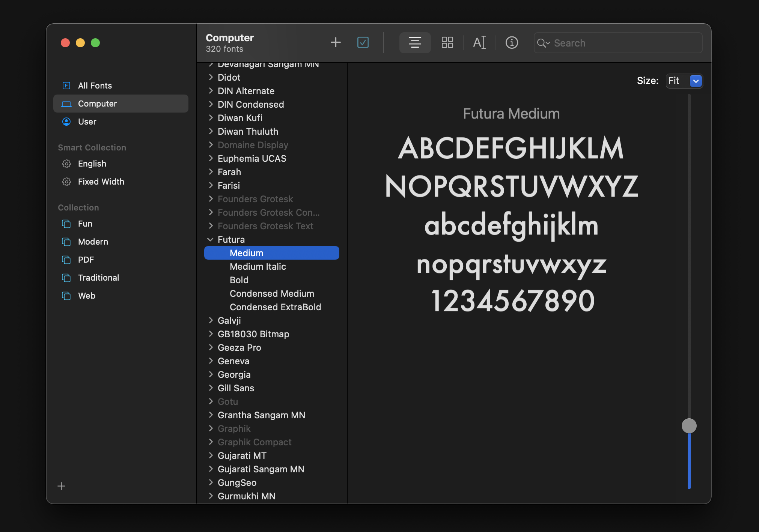Select the Fixed Width smart collection
Image resolution: width=759 pixels, height=532 pixels.
[101, 182]
